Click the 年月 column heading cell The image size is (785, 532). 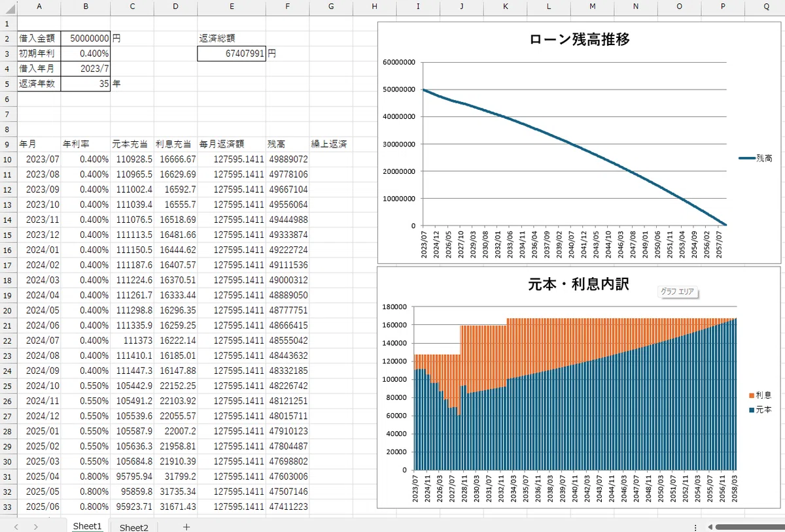pos(39,144)
